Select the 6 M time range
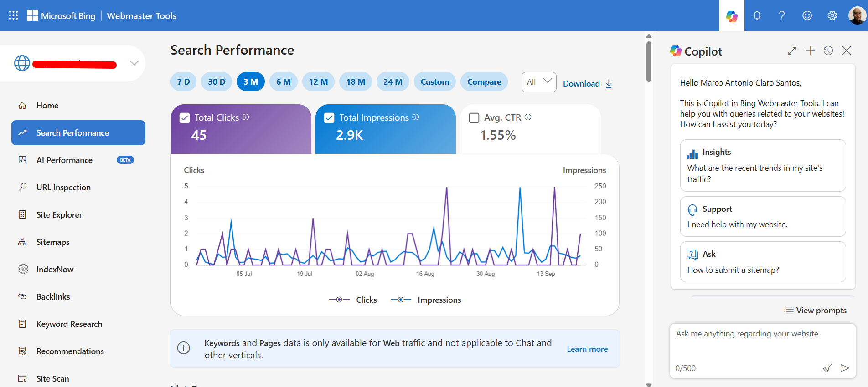 tap(284, 82)
